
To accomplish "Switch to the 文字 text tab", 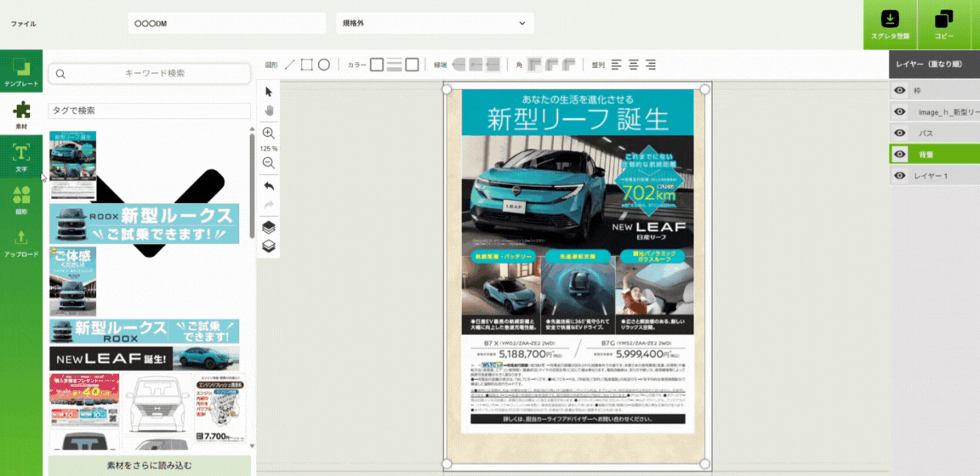I will pos(21,156).
